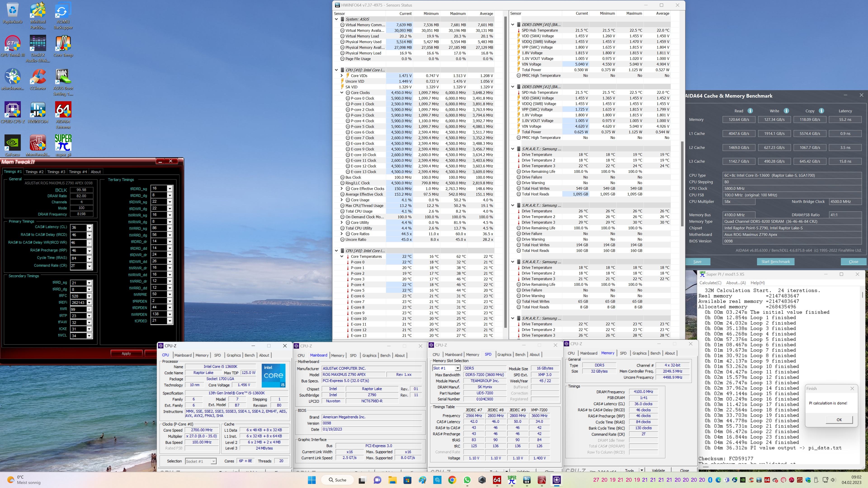This screenshot has width=868, height=488.
Task: Click the info icon next to Read
Action: pos(750,111)
